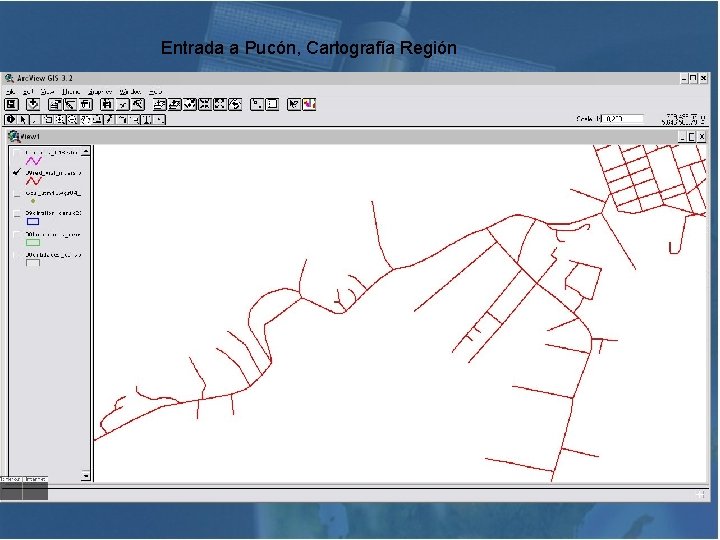Open the File menu
This screenshot has height=540, width=720.
[10, 92]
